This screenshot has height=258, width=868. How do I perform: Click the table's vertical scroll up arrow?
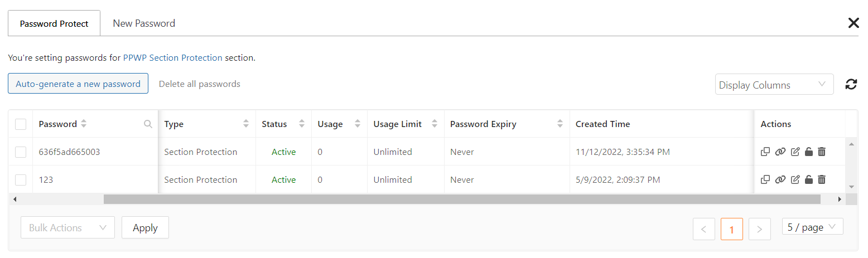[851, 144]
